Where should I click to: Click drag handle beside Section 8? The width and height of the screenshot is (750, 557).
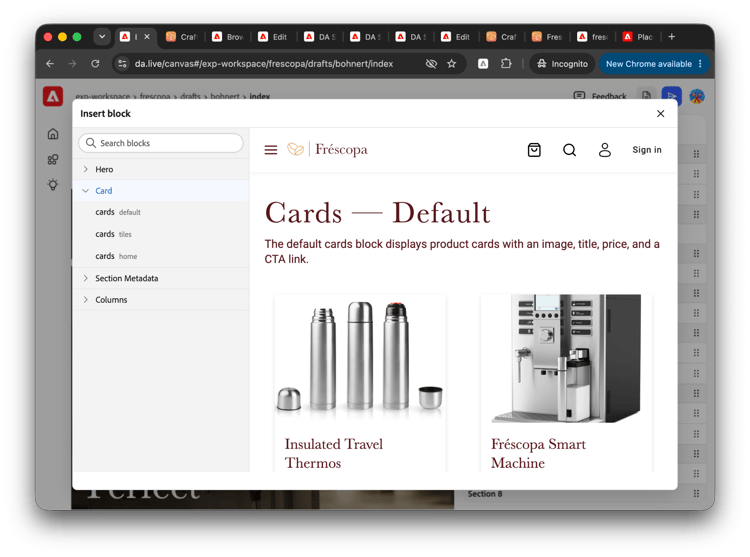pyautogui.click(x=696, y=493)
